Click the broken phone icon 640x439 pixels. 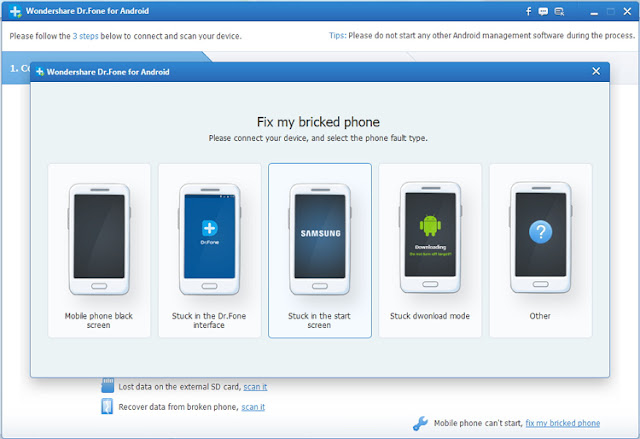[x=107, y=406]
